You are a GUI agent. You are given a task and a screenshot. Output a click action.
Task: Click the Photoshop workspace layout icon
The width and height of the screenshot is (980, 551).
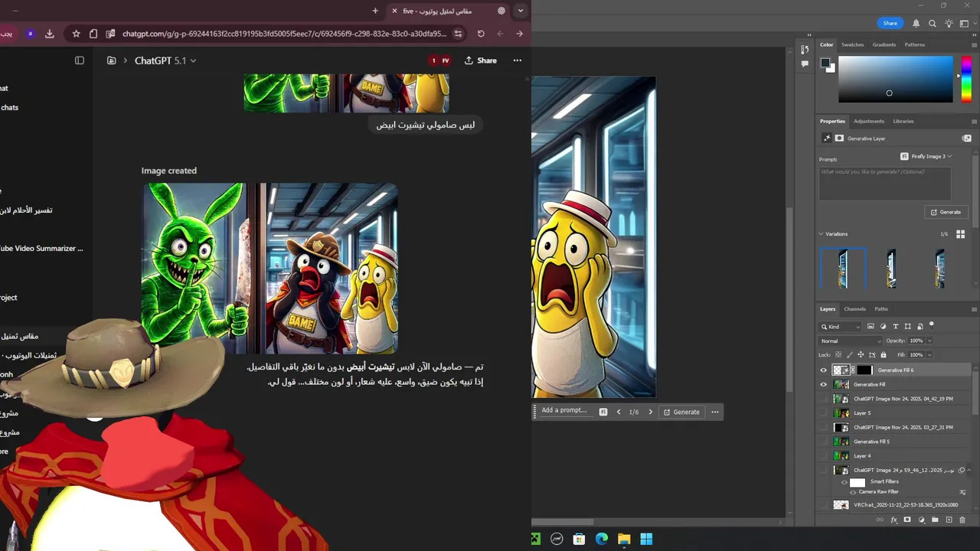[x=965, y=24]
